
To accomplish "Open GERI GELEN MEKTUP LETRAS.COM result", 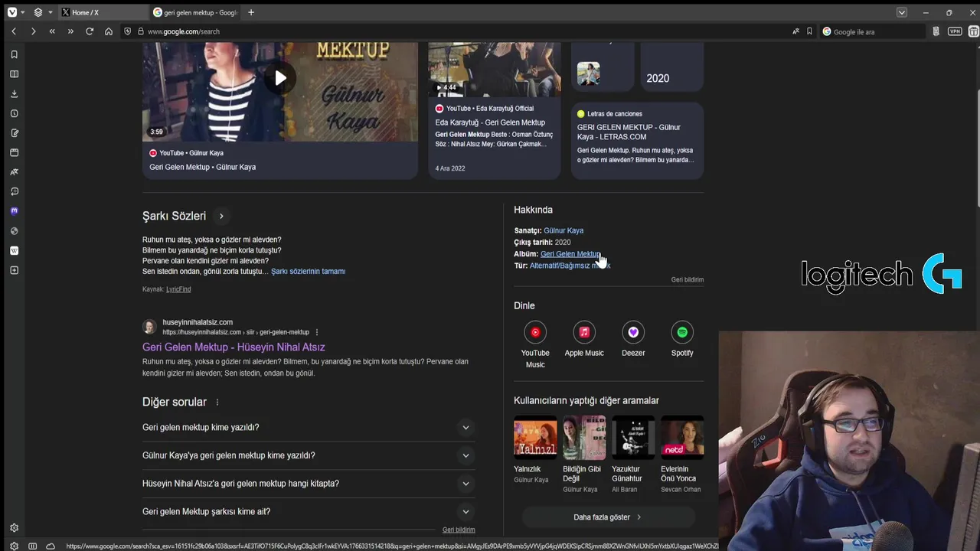I will click(629, 132).
